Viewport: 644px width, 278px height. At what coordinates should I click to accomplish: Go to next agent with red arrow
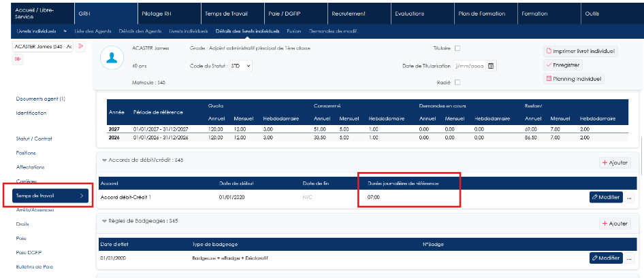pos(80,46)
